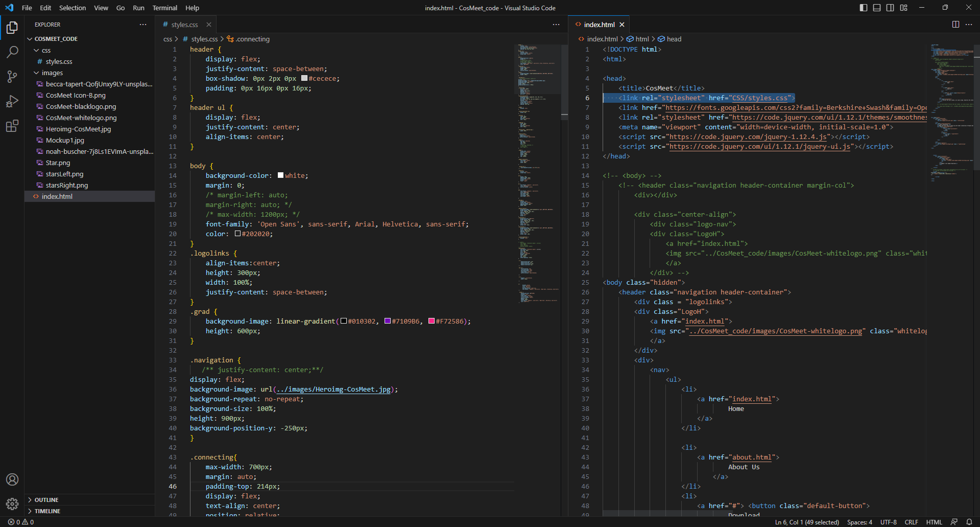
Task: Change encoding via UTF-8 status item
Action: click(x=888, y=522)
